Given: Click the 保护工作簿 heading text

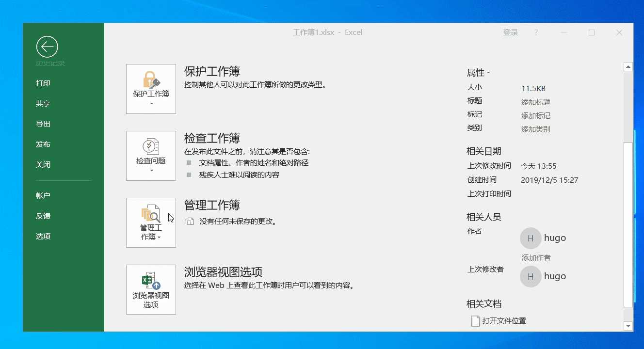Looking at the screenshot, I should point(212,71).
